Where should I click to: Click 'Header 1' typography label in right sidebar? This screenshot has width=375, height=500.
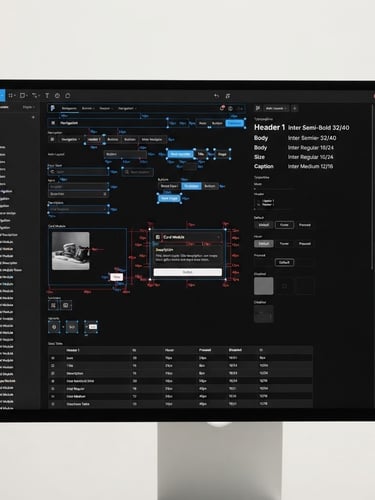[270, 127]
